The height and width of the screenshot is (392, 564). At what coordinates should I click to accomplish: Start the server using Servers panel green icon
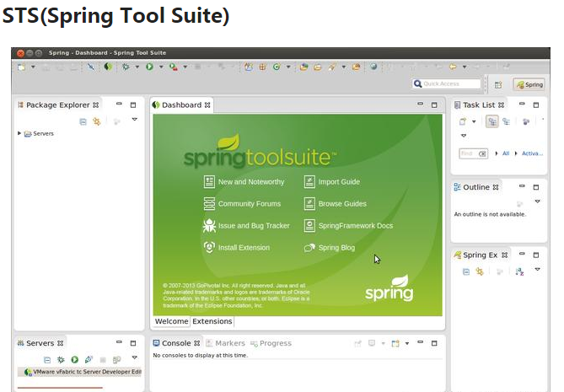73,360
